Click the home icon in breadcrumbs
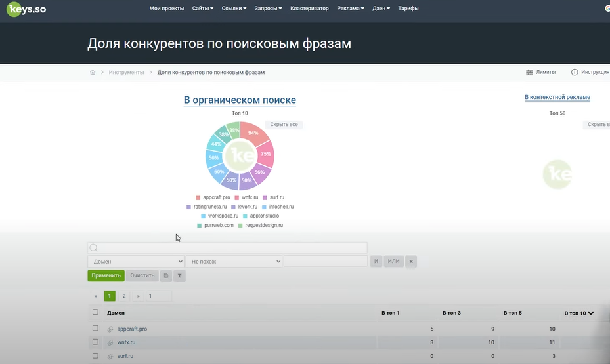 [93, 72]
